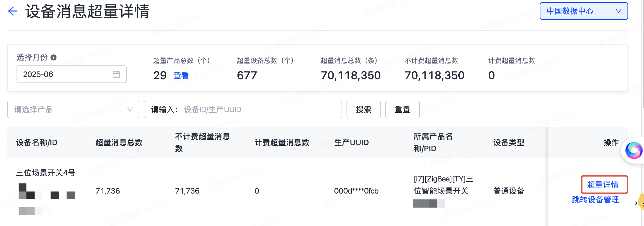Open 超量详情 for 三位场景开关4号

[x=603, y=185]
